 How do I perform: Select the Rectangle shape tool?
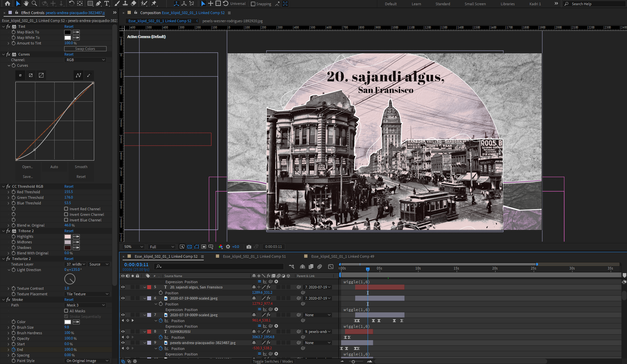(x=90, y=4)
